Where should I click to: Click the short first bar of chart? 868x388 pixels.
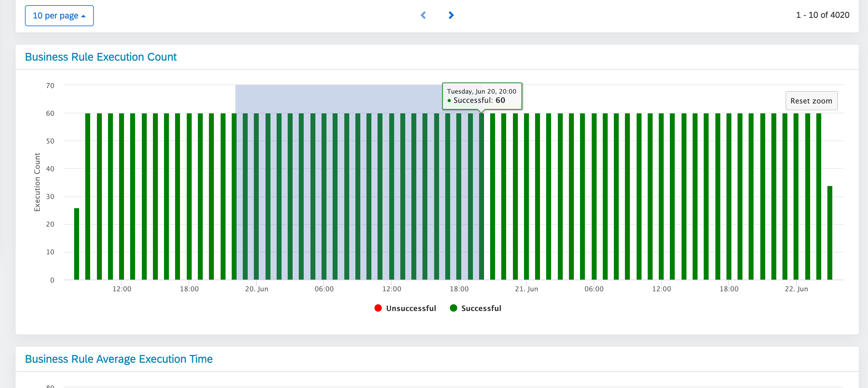[x=77, y=244]
